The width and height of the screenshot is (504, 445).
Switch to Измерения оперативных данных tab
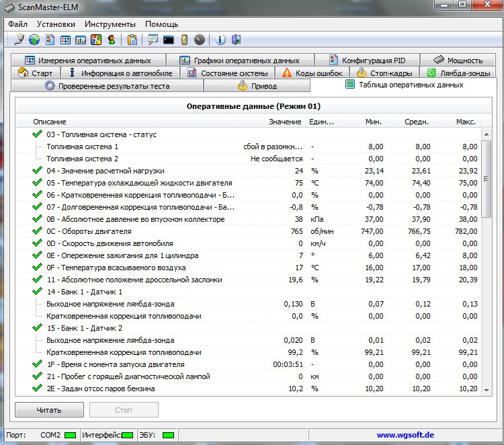(x=88, y=60)
